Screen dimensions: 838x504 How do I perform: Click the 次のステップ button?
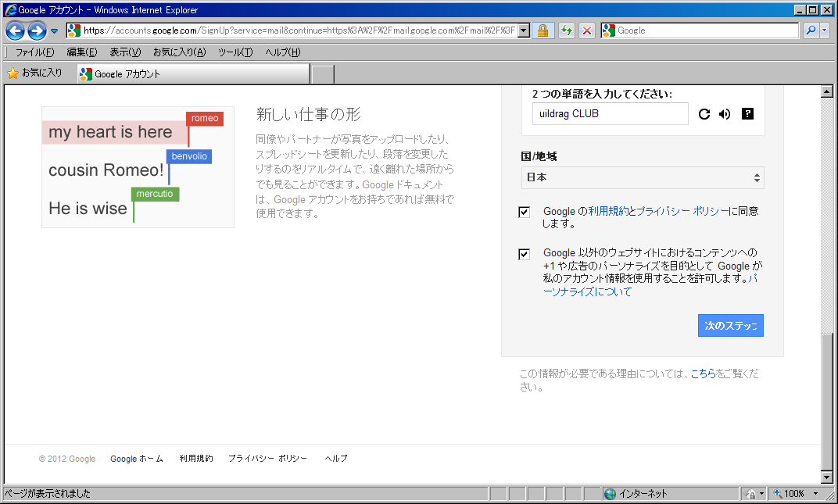tap(731, 326)
